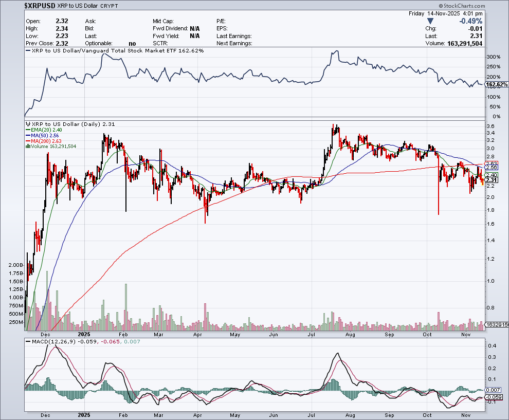Screen dimensions: 509x420
Task: Click the down-triangle price change indicator
Action: [x=430, y=21]
